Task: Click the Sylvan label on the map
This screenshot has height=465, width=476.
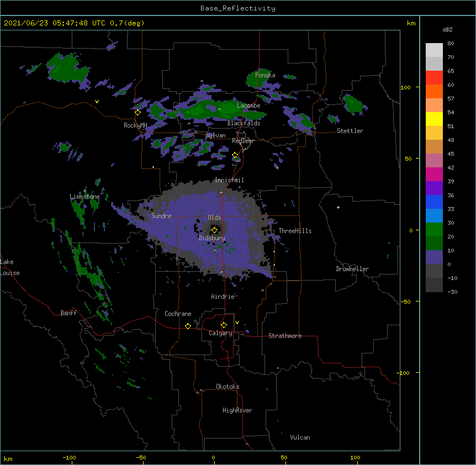Action: coord(215,135)
